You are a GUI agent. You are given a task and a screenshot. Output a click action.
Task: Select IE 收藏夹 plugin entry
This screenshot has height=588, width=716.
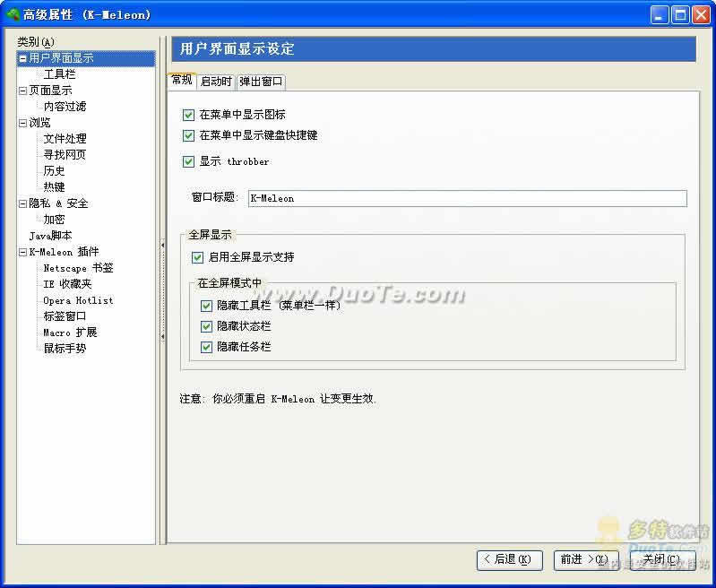point(67,284)
